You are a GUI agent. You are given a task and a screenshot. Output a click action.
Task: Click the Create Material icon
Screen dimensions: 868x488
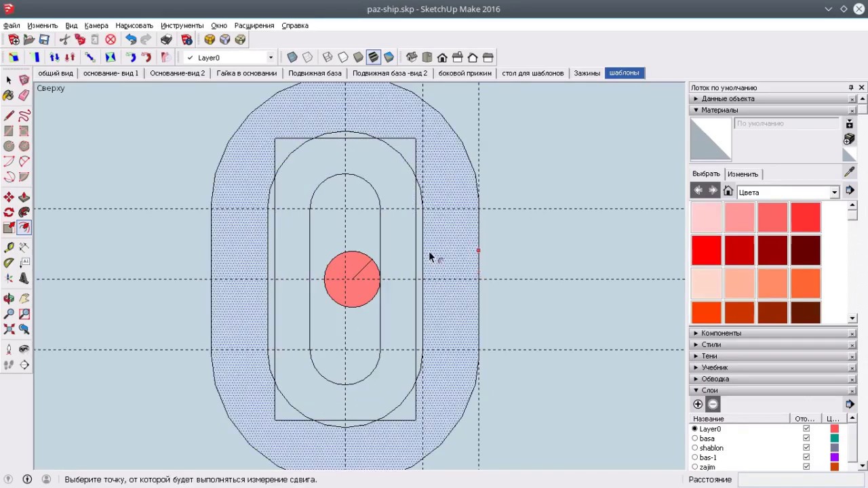[x=849, y=139]
